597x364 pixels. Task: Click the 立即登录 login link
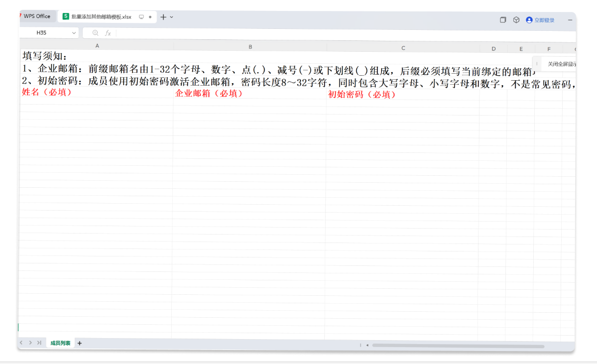coord(544,20)
